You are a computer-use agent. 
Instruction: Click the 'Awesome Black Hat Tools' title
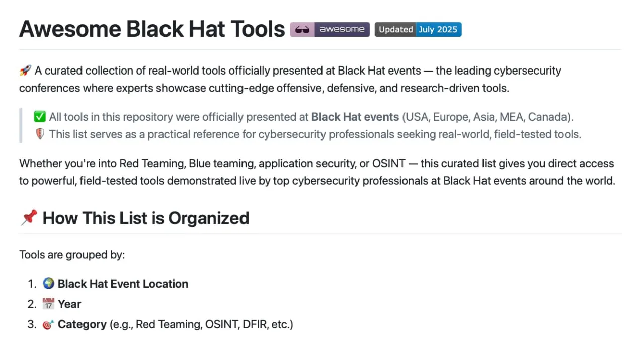(x=152, y=30)
